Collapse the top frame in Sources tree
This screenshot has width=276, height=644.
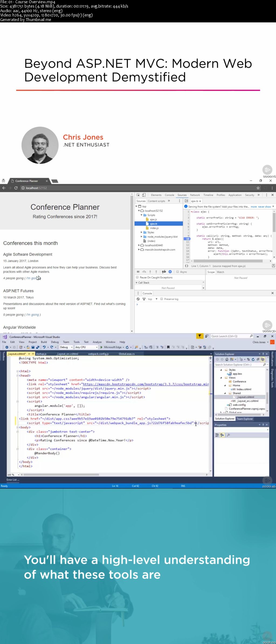[x=136, y=206]
